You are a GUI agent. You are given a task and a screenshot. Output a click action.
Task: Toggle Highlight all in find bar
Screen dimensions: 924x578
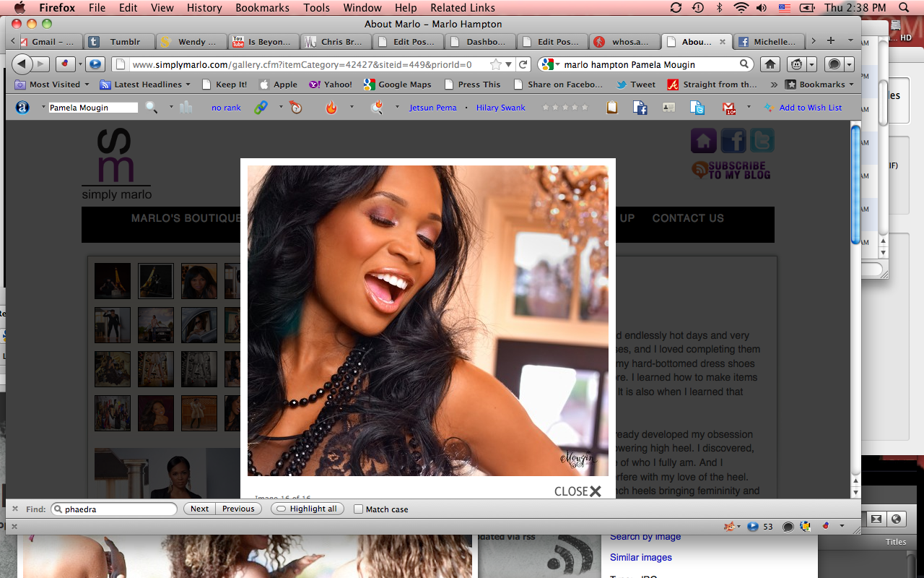(x=307, y=509)
